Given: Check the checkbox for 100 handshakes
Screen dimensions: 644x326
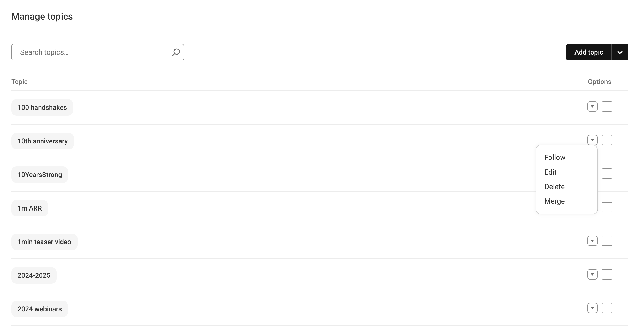Looking at the screenshot, I should click(x=607, y=106).
